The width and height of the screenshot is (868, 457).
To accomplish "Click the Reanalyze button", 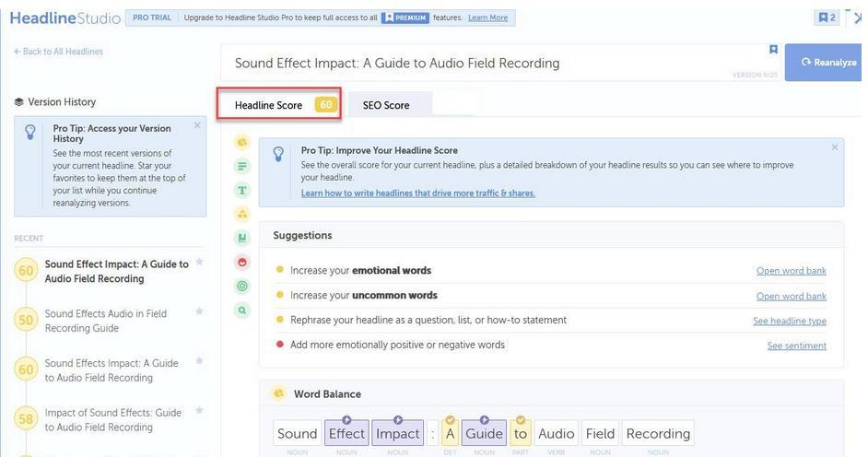I will point(823,63).
